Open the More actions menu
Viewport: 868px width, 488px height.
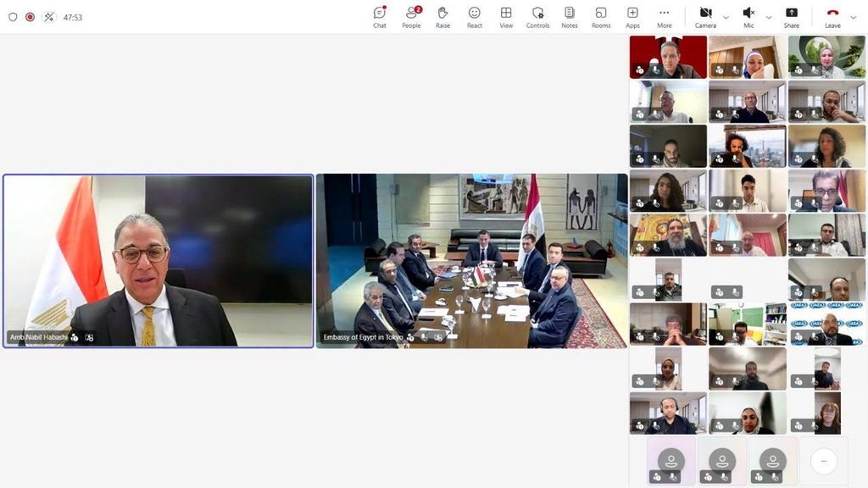pyautogui.click(x=665, y=17)
